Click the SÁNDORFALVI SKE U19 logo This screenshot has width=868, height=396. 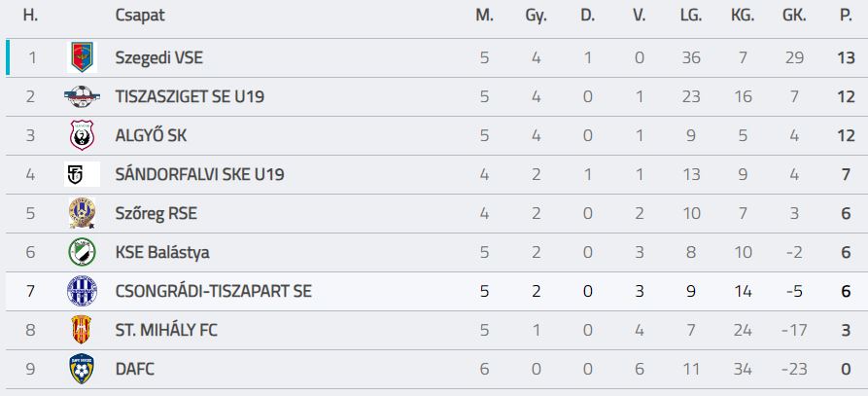(82, 174)
